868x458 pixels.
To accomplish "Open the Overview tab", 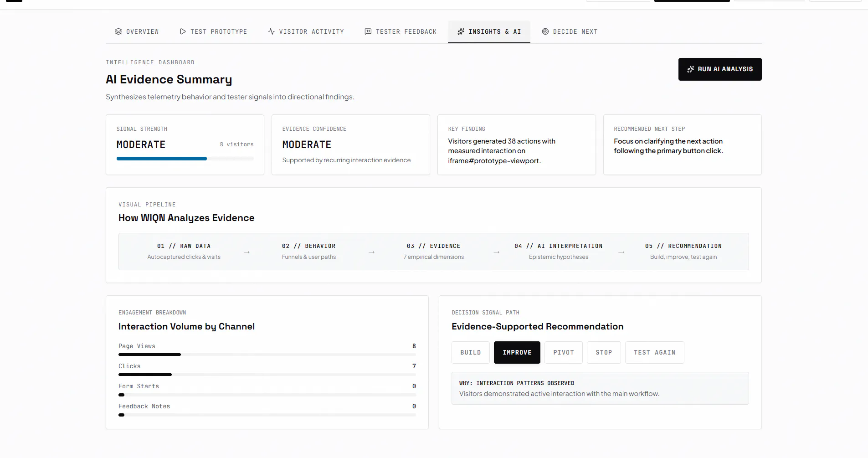I will pyautogui.click(x=137, y=31).
